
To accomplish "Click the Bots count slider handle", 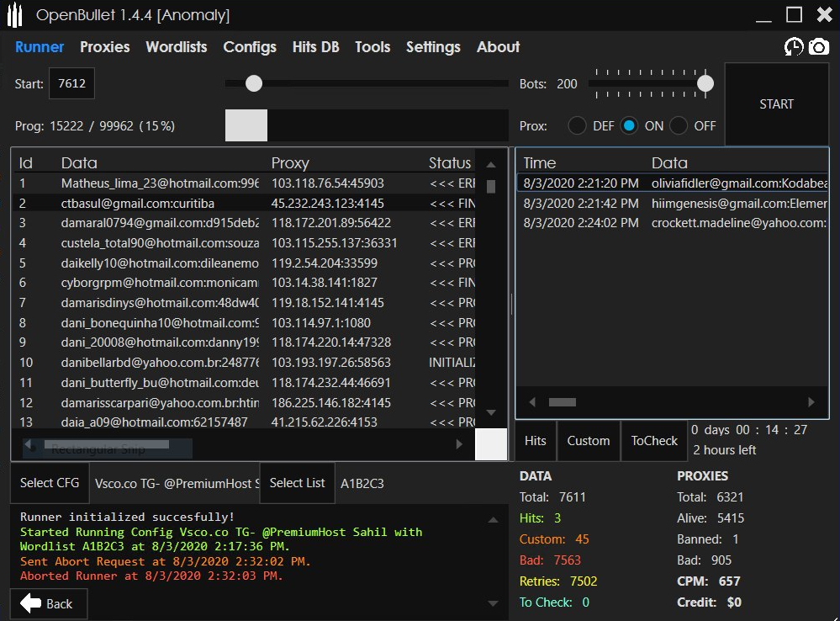I will (x=705, y=83).
